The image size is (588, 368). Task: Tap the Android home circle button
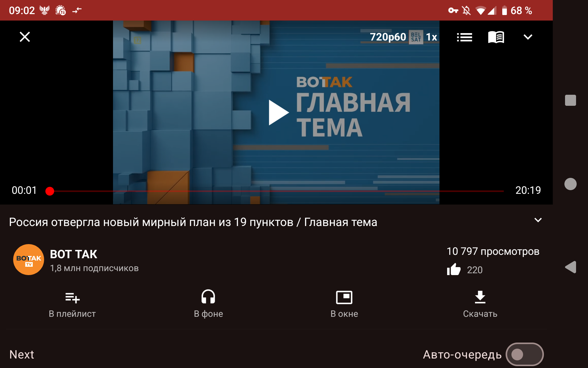click(570, 184)
